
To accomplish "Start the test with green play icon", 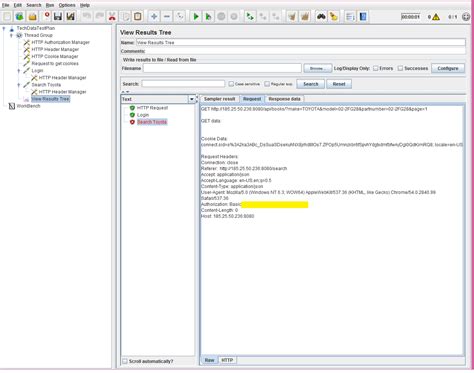I will coord(196,16).
